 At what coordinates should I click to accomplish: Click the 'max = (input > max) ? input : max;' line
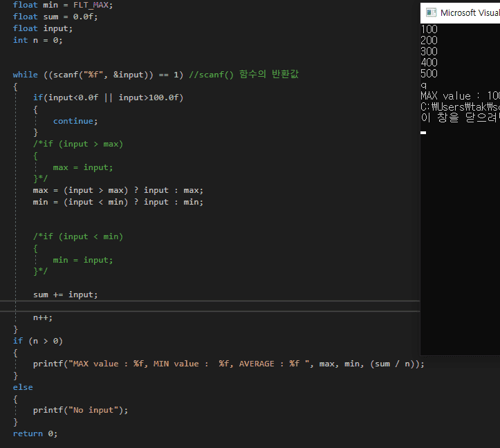point(118,190)
